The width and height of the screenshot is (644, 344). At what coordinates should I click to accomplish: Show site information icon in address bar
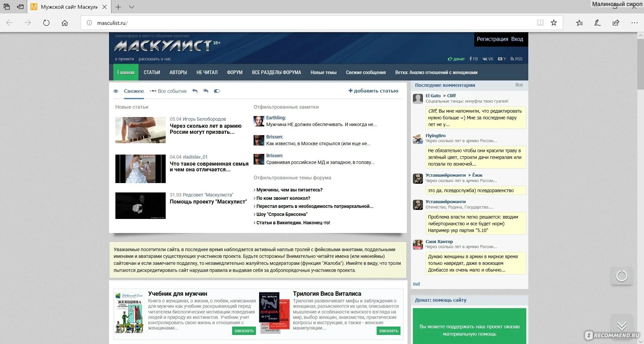(89, 23)
